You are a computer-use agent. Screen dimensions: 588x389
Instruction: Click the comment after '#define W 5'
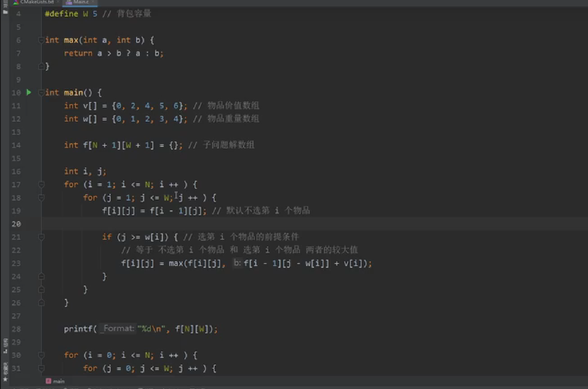tap(127, 14)
